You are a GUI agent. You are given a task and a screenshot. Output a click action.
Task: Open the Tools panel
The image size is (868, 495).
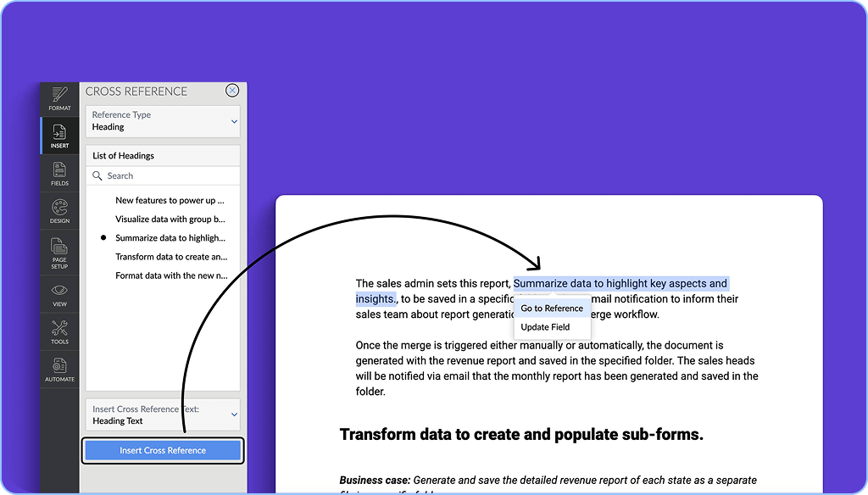tap(59, 331)
